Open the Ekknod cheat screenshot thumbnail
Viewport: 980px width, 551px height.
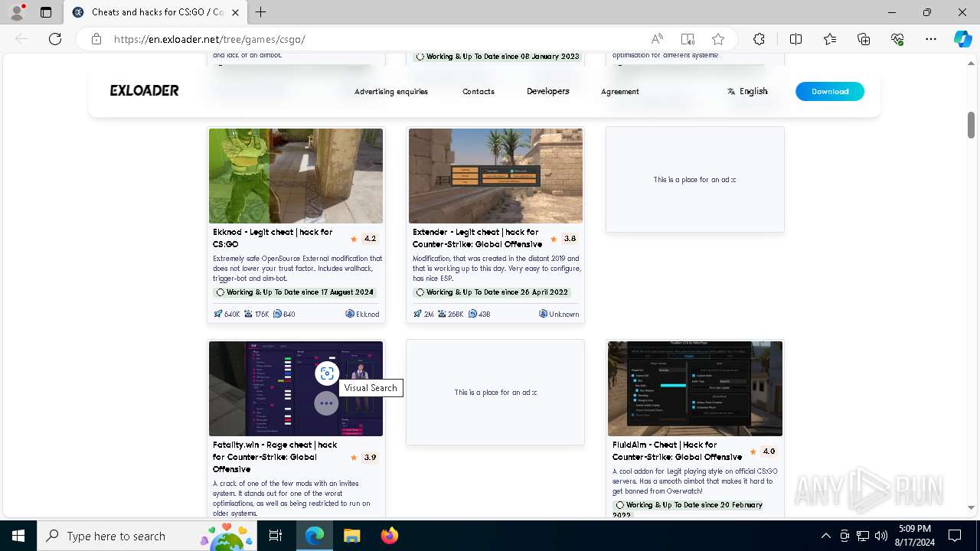(296, 176)
